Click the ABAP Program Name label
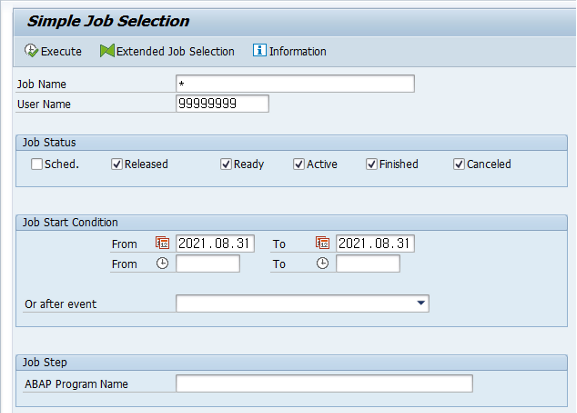The width and height of the screenshot is (577, 413). pos(76,384)
